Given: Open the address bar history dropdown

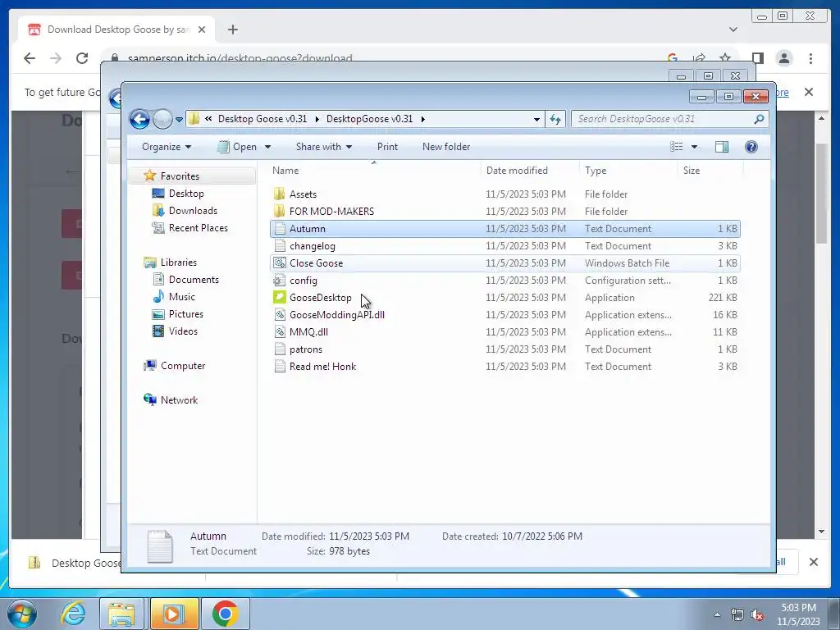Looking at the screenshot, I should click(x=536, y=120).
